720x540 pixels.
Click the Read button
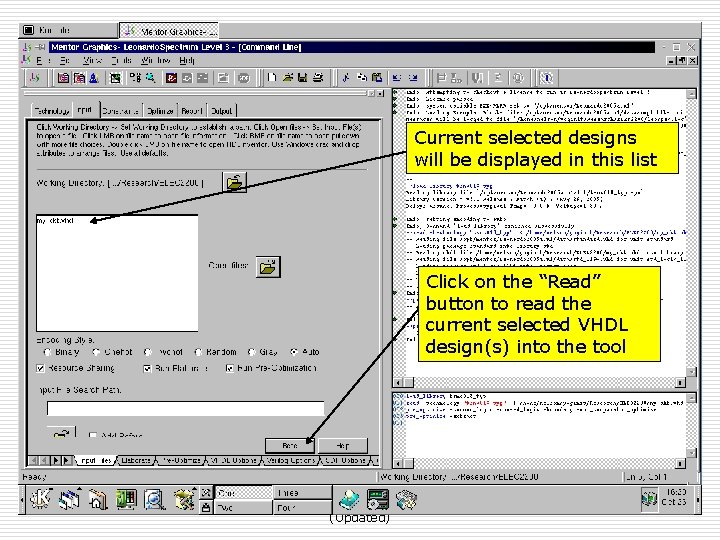(x=290, y=445)
